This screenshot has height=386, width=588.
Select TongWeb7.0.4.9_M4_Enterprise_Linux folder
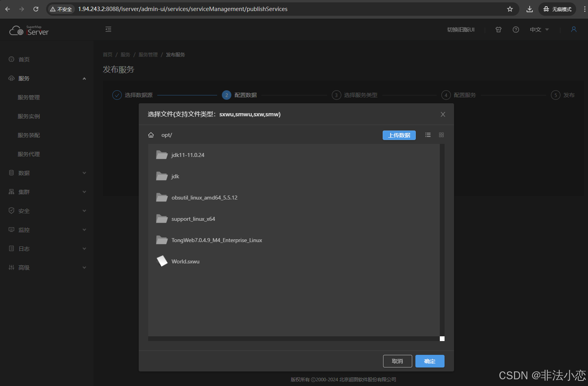[x=209, y=240]
